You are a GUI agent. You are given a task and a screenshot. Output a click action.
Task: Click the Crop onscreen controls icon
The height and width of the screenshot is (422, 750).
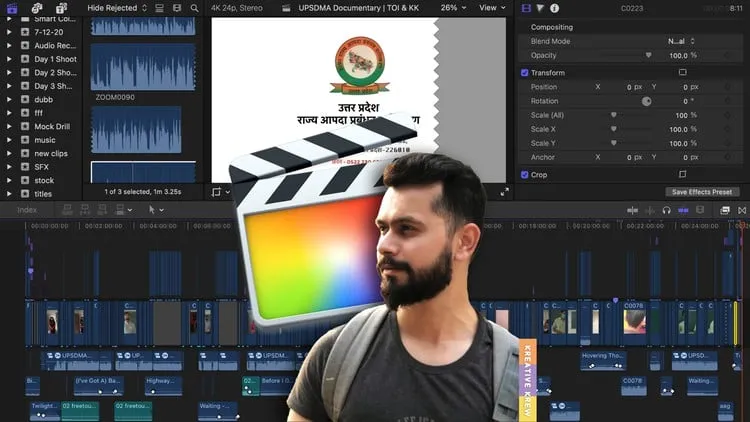click(x=683, y=174)
